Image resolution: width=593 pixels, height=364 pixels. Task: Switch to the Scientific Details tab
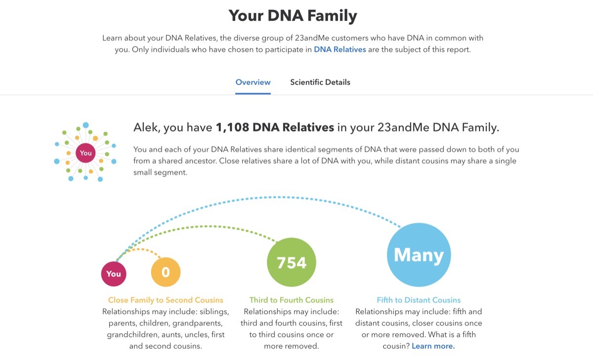[x=320, y=82]
